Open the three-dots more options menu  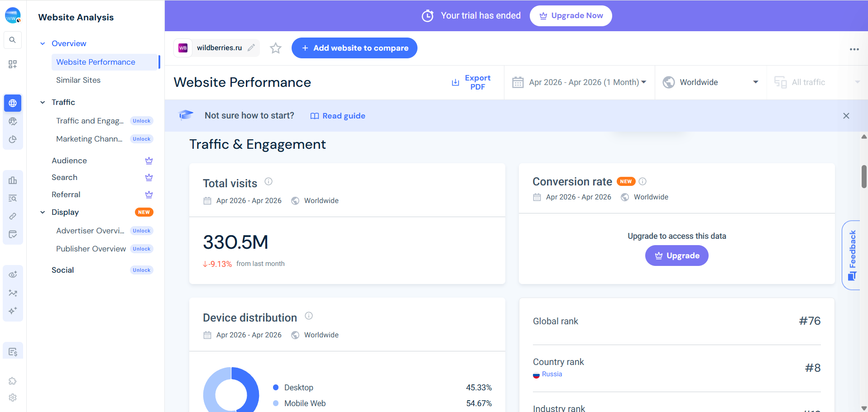click(x=854, y=49)
